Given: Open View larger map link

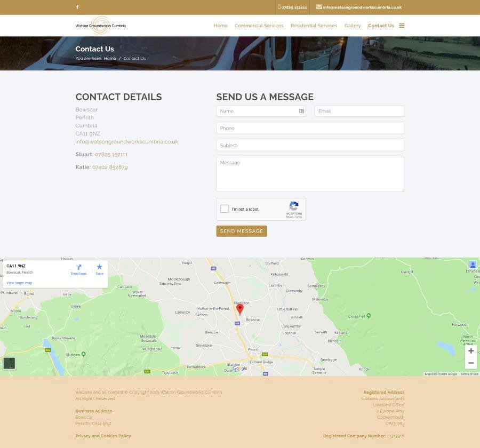Looking at the screenshot, I should point(19,283).
